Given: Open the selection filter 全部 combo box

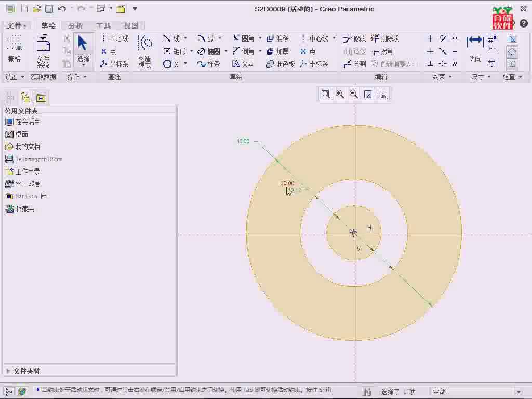Looking at the screenshot, I should [x=477, y=392].
